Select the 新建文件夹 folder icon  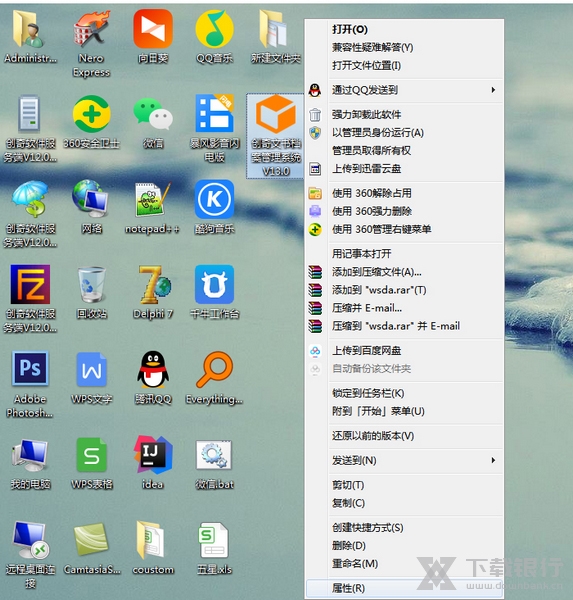pos(276,36)
